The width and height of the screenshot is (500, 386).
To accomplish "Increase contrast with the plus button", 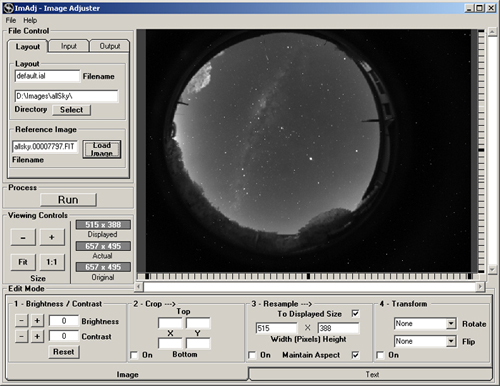I will pos(37,336).
